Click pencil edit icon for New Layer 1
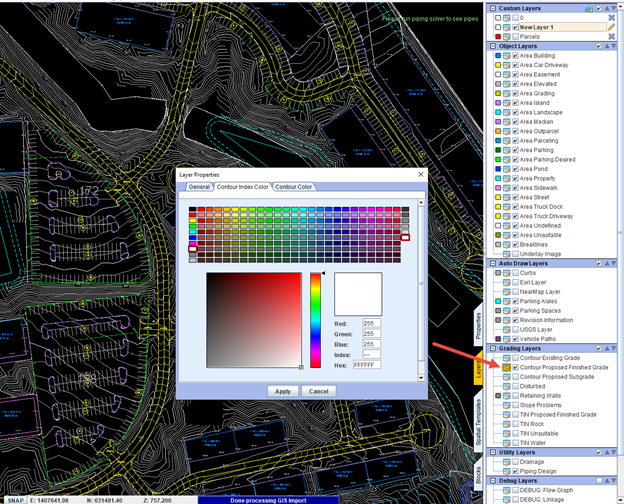Screen dimensions: 624x504 pyautogui.click(x=611, y=27)
